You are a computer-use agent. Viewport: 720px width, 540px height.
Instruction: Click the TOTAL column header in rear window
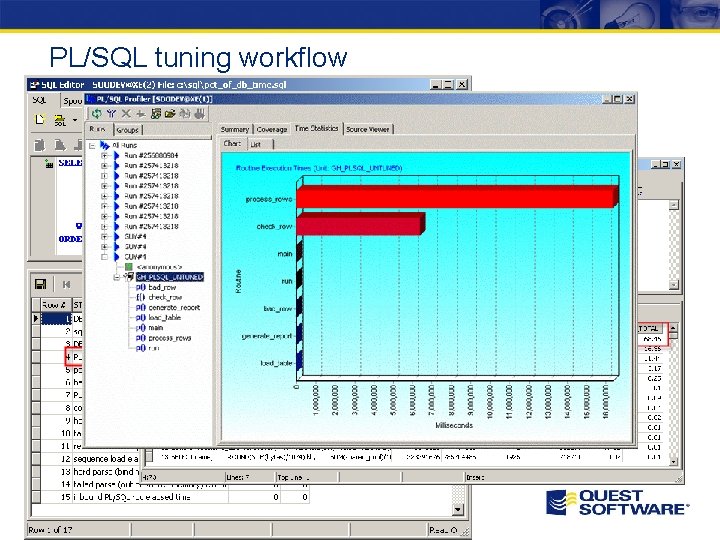(x=649, y=328)
